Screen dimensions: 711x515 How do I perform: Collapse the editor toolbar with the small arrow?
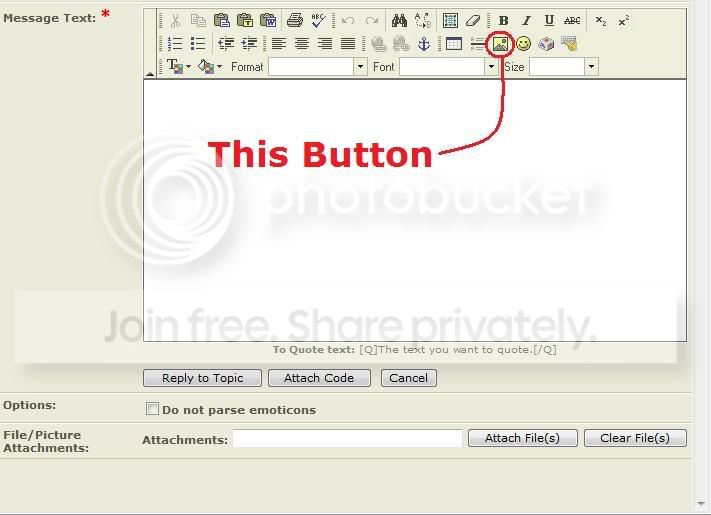pos(150,74)
